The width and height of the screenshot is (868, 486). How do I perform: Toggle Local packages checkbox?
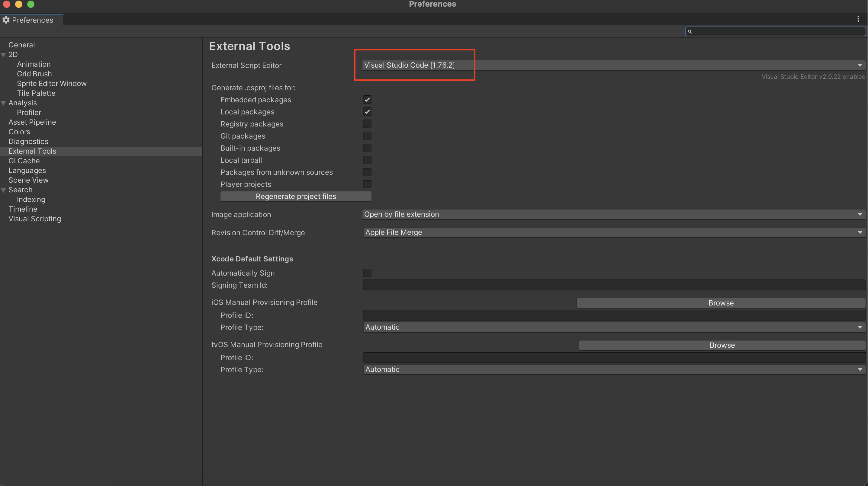tap(367, 112)
